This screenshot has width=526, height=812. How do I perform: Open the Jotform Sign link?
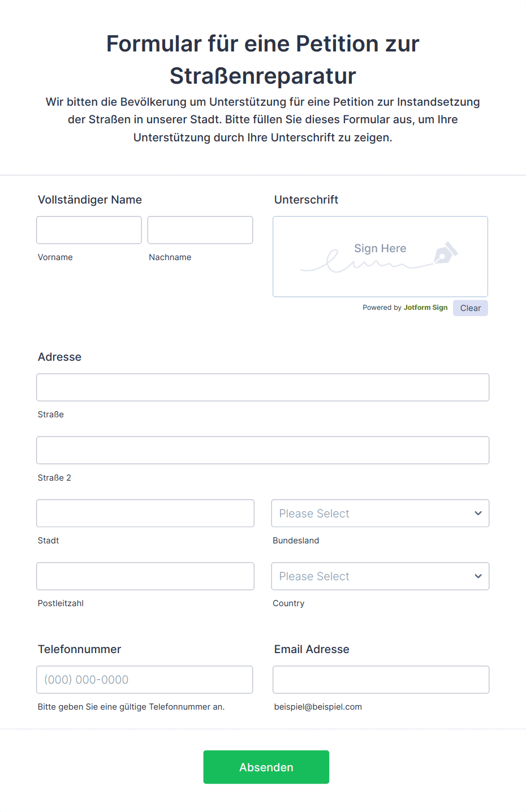click(x=425, y=308)
